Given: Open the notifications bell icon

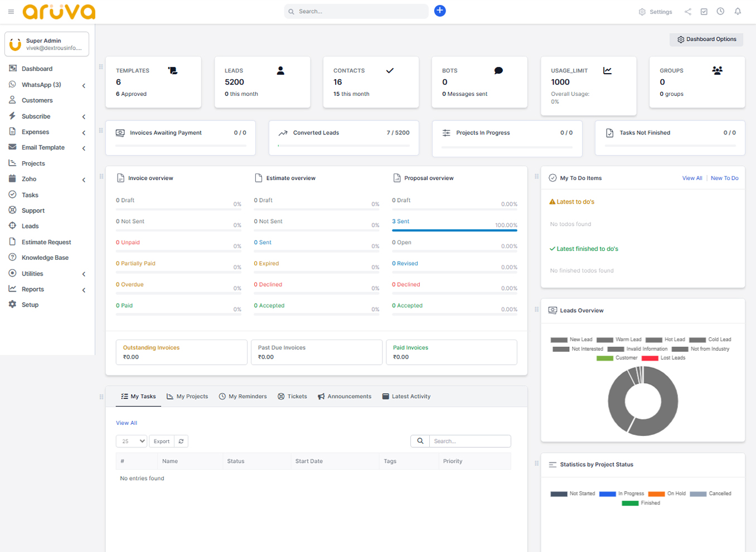Looking at the screenshot, I should (738, 11).
